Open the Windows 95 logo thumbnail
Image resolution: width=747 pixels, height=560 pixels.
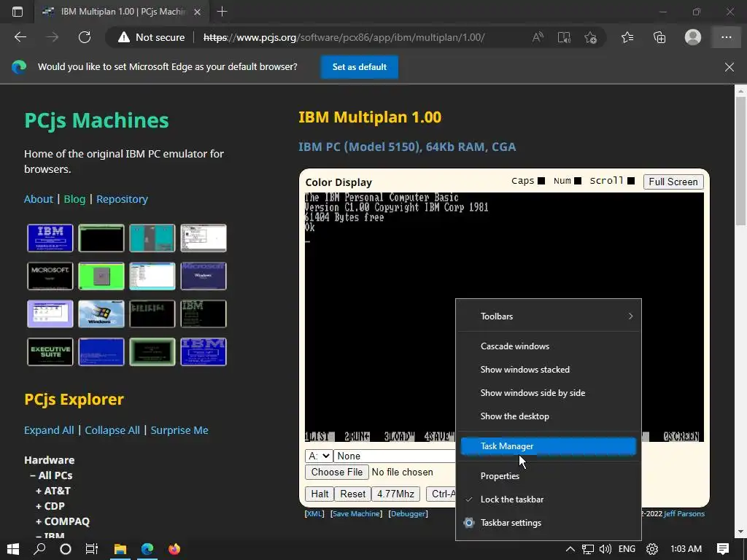point(101,314)
